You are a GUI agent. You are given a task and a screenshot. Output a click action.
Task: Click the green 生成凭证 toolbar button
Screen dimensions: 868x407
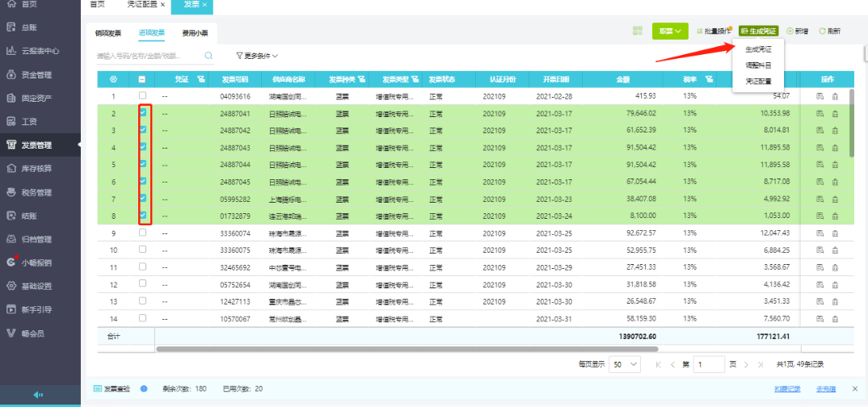[758, 31]
